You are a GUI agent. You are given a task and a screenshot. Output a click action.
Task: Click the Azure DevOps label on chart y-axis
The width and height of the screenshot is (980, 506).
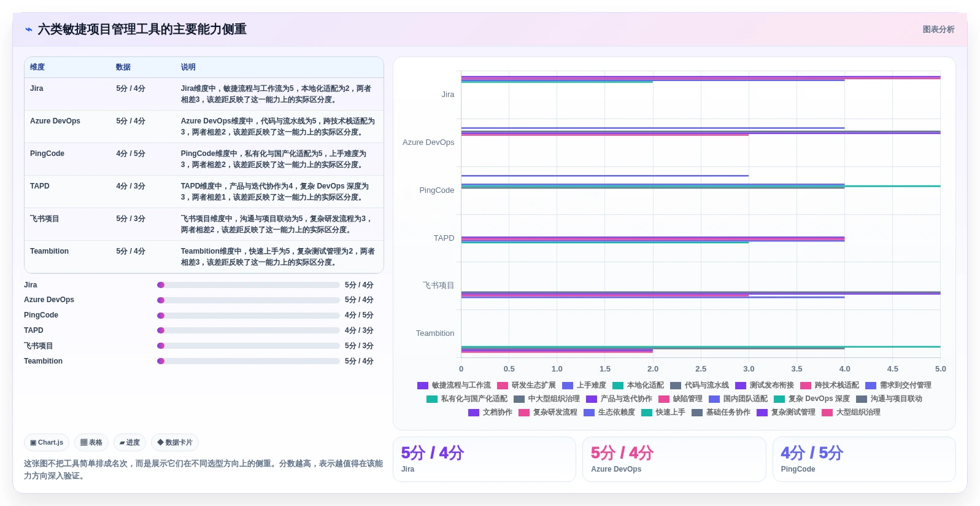click(x=428, y=142)
